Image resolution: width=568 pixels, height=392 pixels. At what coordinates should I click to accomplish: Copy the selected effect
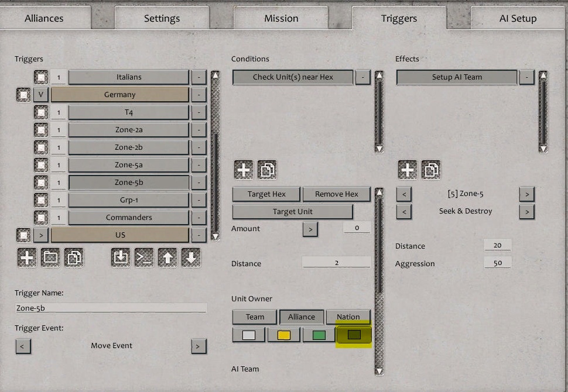click(x=431, y=170)
